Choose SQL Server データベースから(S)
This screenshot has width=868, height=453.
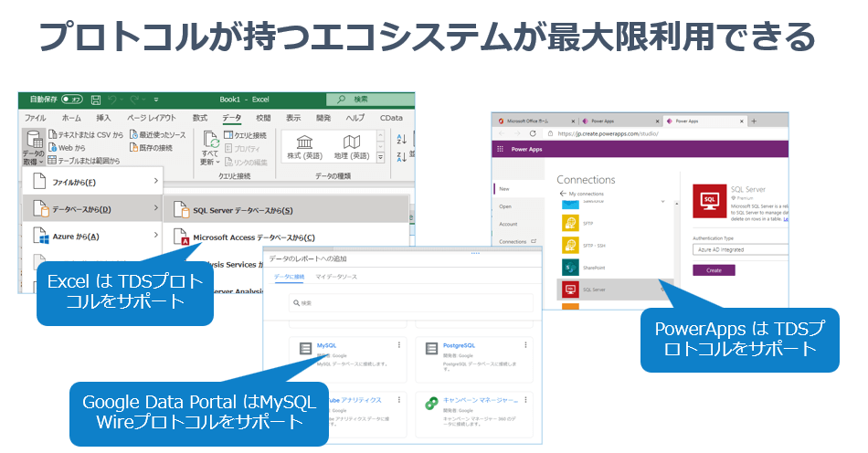tap(286, 210)
